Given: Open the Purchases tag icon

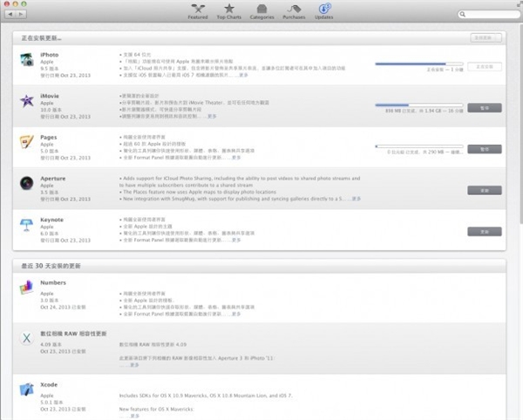Looking at the screenshot, I should point(294,9).
